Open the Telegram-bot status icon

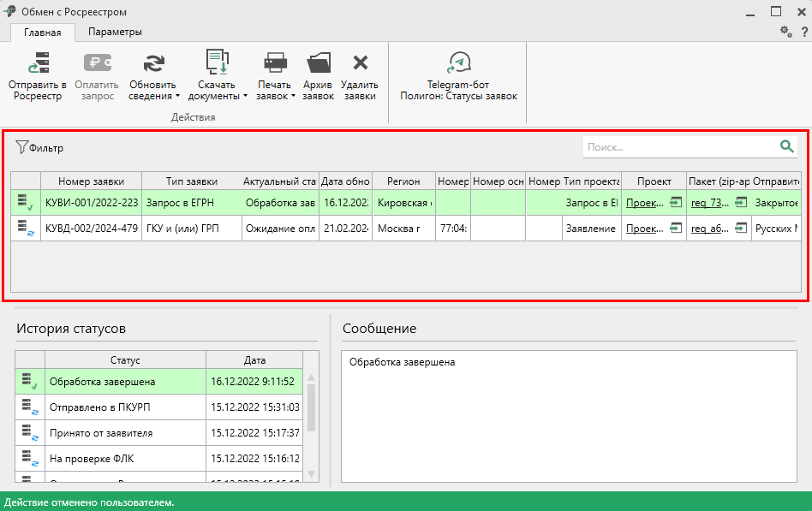pos(459,63)
